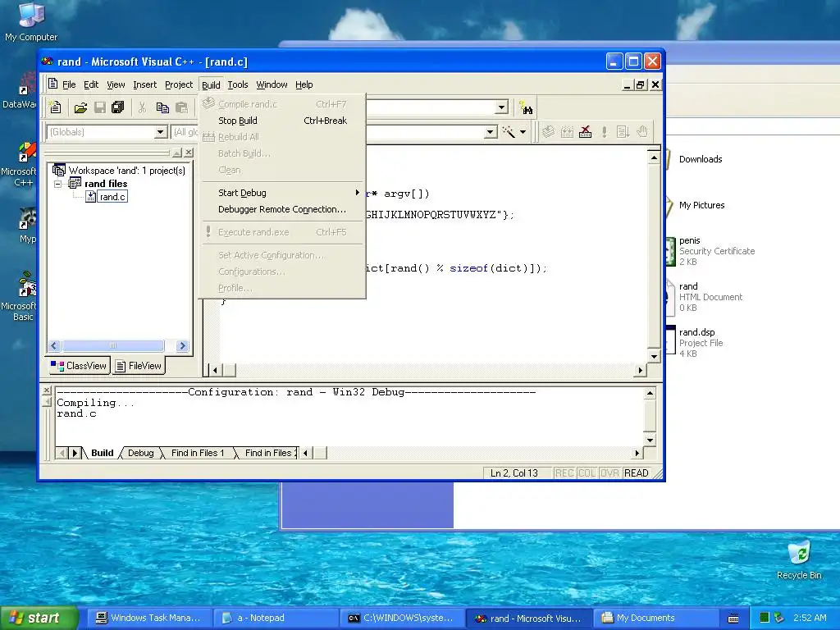Click the on-screen keyboard tray icon
This screenshot has width=840, height=630.
click(733, 619)
